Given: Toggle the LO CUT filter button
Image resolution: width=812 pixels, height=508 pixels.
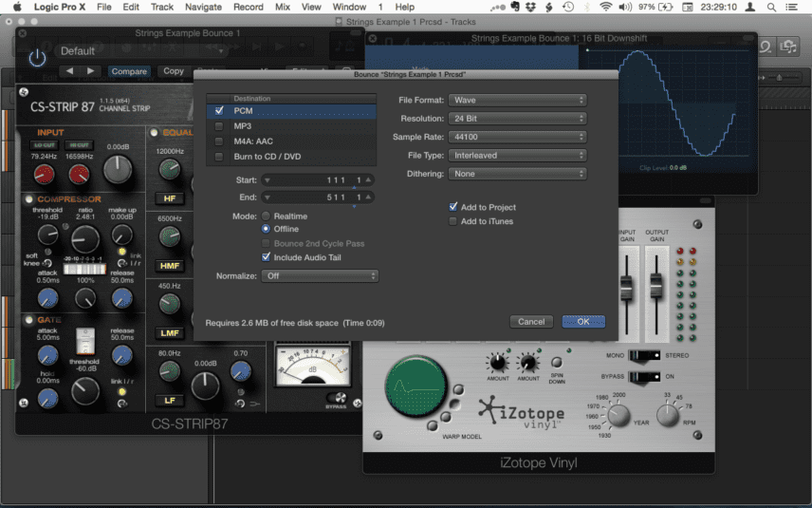Looking at the screenshot, I should click(x=44, y=145).
